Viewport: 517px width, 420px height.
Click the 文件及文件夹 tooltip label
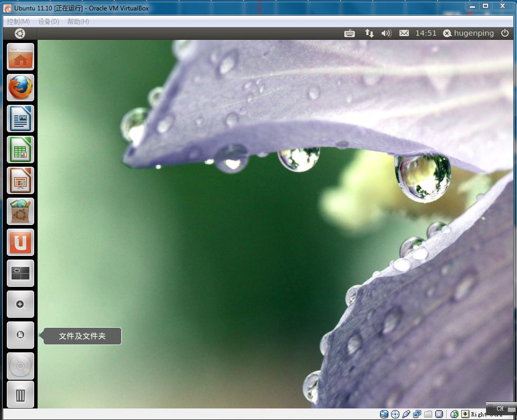tap(82, 336)
